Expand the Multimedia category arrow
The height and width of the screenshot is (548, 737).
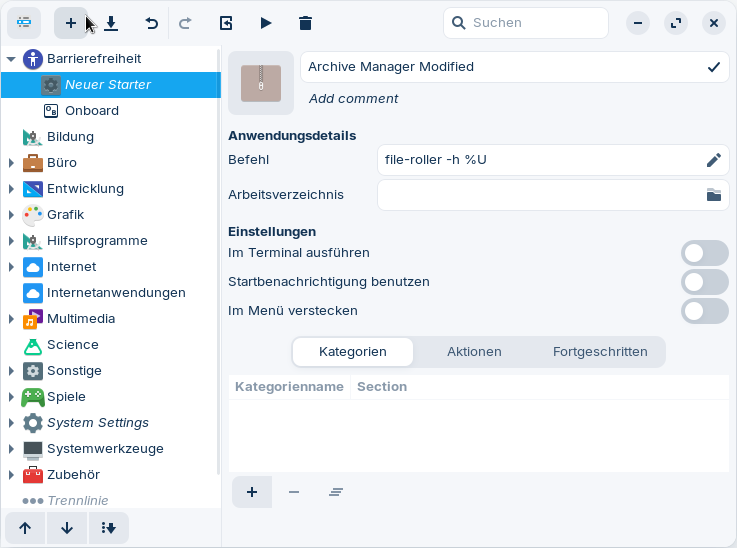pos(11,319)
